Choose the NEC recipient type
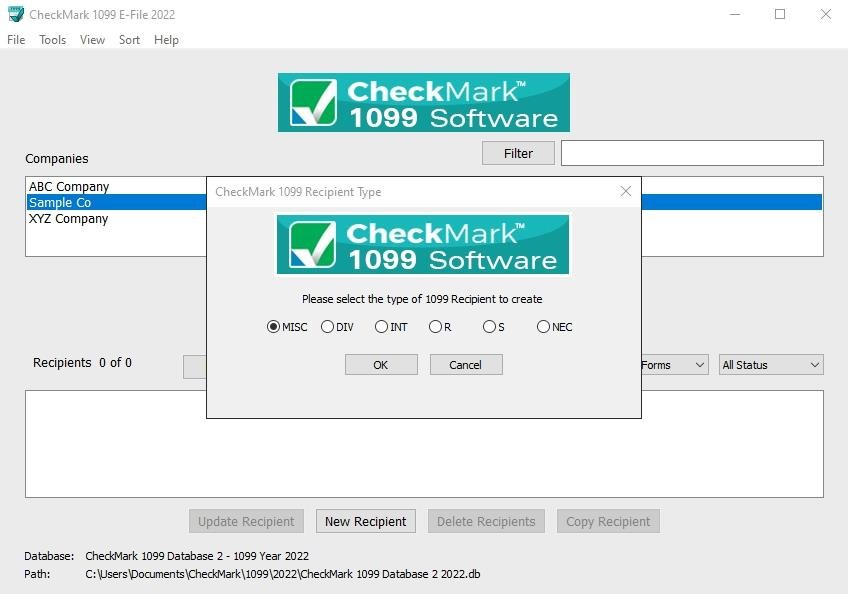This screenshot has height=594, width=848. pyautogui.click(x=543, y=327)
